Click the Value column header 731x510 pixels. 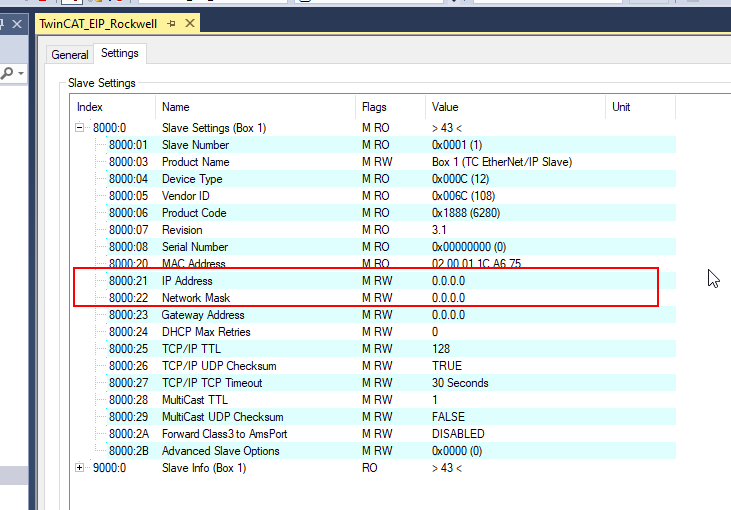[x=516, y=107]
